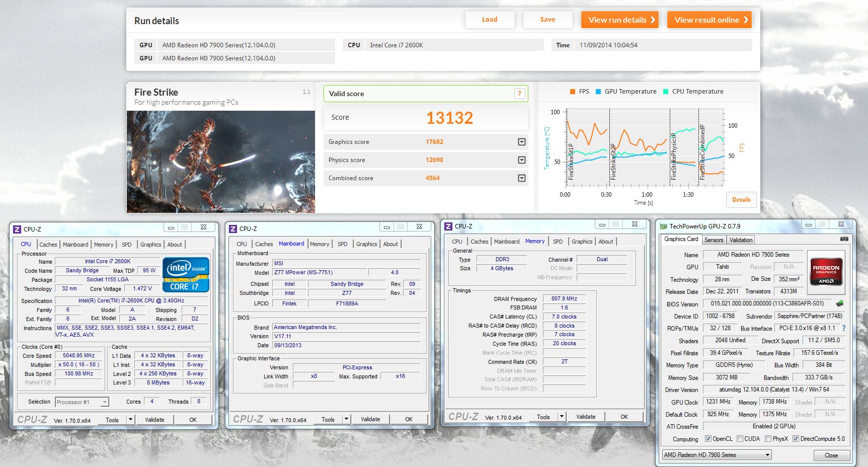
Task: Open About tab in the CPU tab CPU-Z window
Action: pyautogui.click(x=175, y=245)
